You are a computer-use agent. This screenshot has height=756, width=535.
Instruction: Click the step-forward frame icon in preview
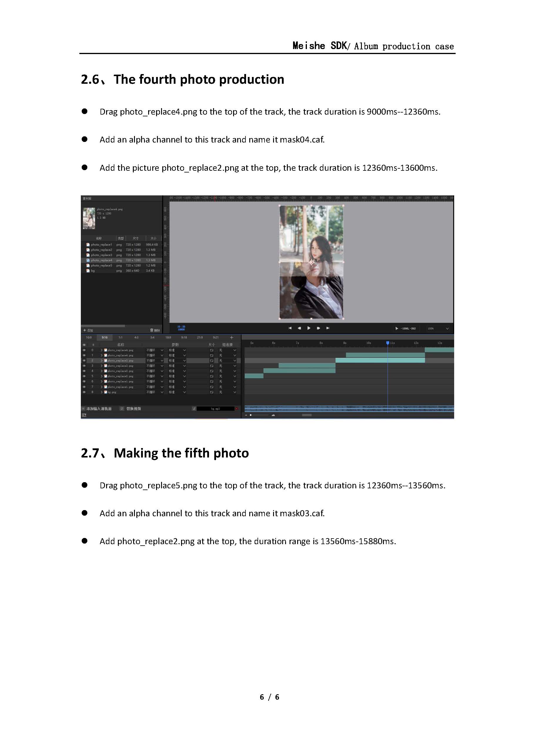pos(317,328)
